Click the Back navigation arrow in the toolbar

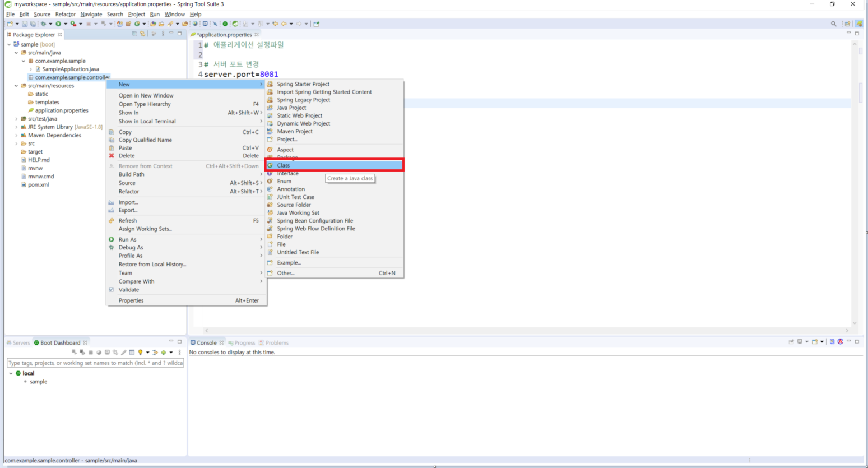[284, 24]
